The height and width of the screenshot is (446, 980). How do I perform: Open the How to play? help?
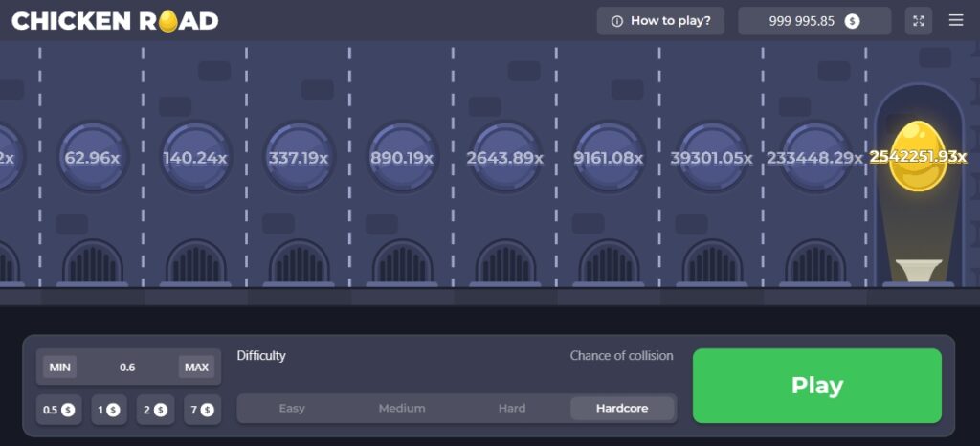(660, 21)
